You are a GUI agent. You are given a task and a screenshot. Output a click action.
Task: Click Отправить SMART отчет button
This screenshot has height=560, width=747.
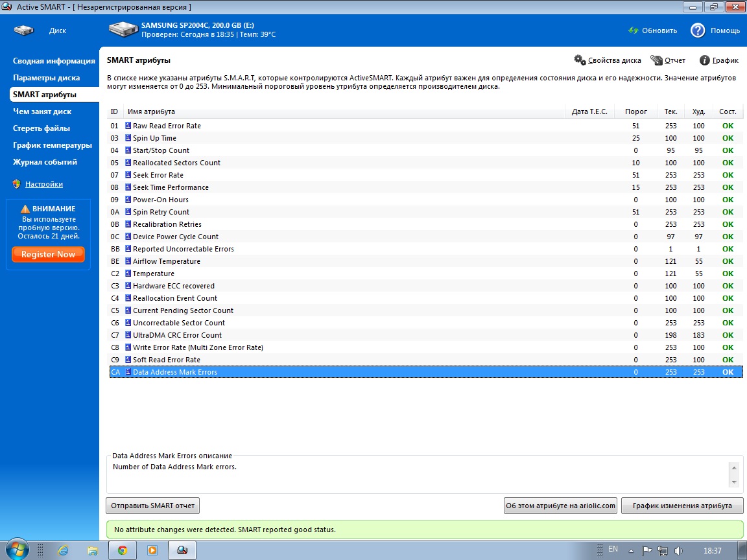(153, 506)
